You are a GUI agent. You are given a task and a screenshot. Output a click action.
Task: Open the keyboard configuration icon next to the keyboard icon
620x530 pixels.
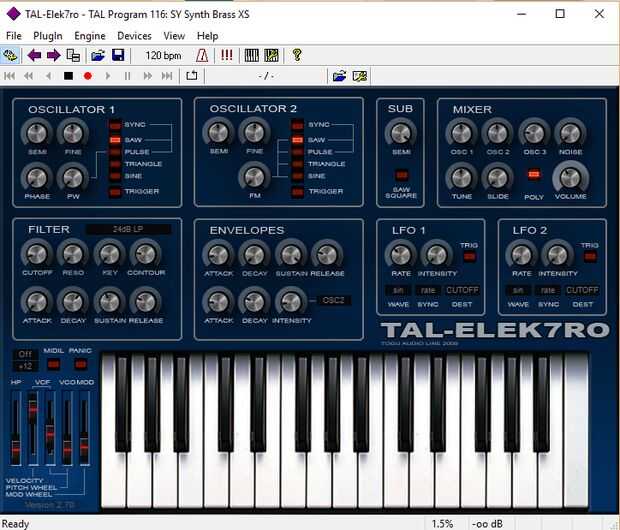271,55
